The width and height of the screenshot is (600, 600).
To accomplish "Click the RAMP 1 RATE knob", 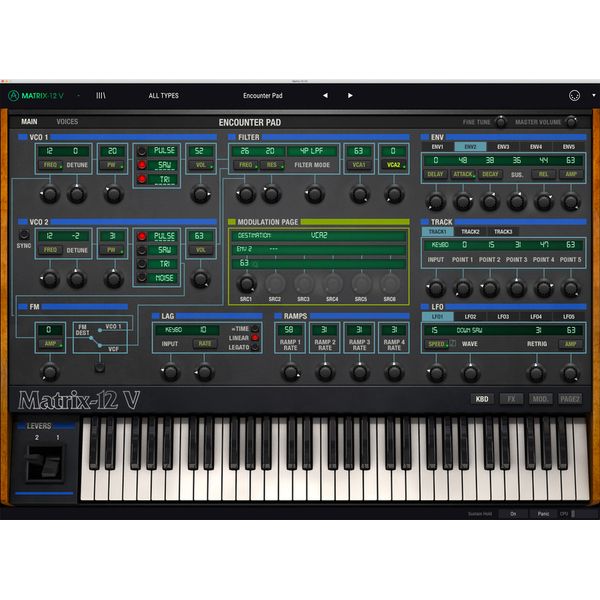I will 290,372.
